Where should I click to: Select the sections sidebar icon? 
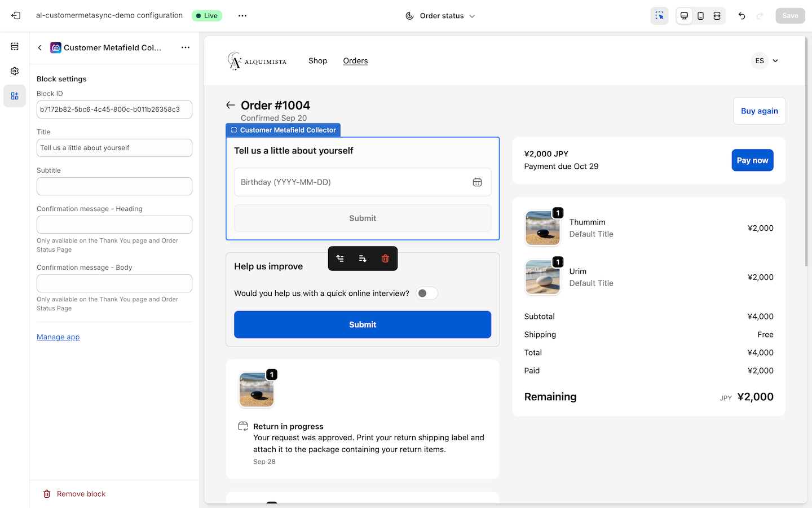click(14, 46)
